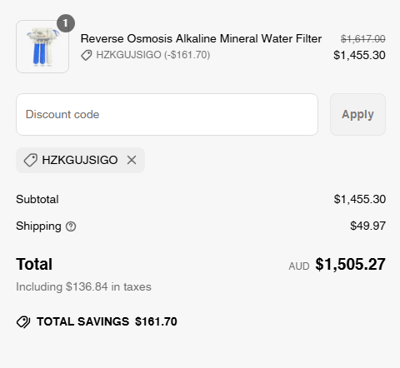
Task: Click the Subtotal label
Action: click(37, 199)
